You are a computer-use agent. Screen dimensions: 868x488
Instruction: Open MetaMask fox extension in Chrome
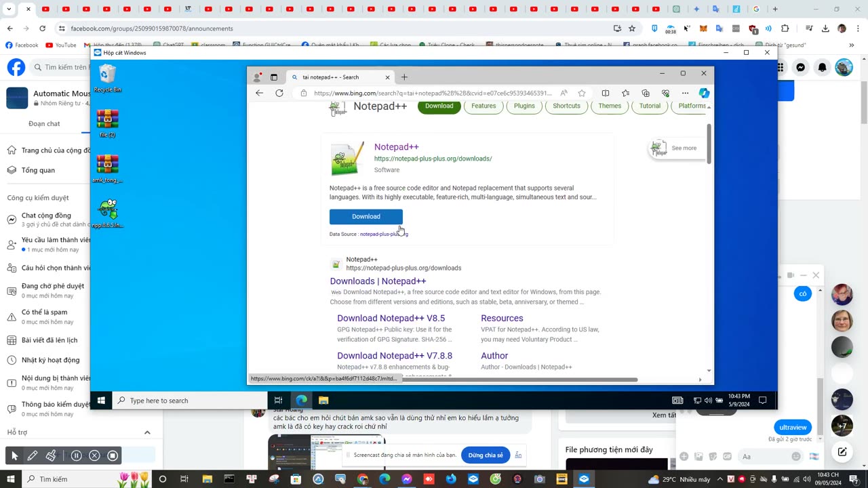pyautogui.click(x=703, y=28)
